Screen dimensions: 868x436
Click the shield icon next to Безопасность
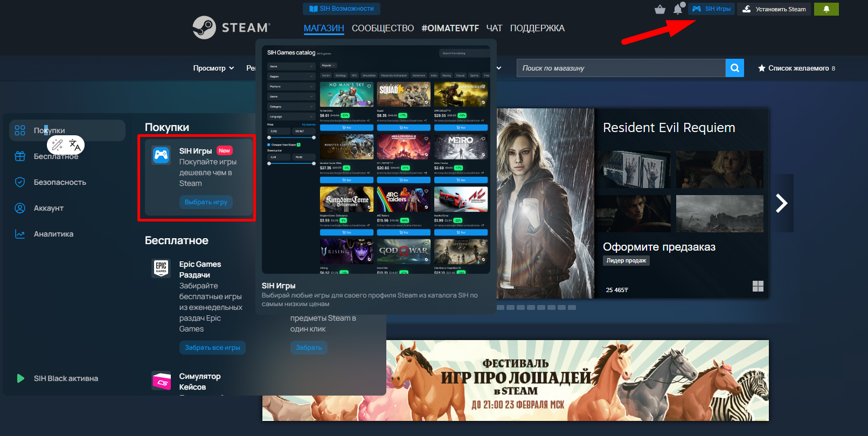(20, 182)
